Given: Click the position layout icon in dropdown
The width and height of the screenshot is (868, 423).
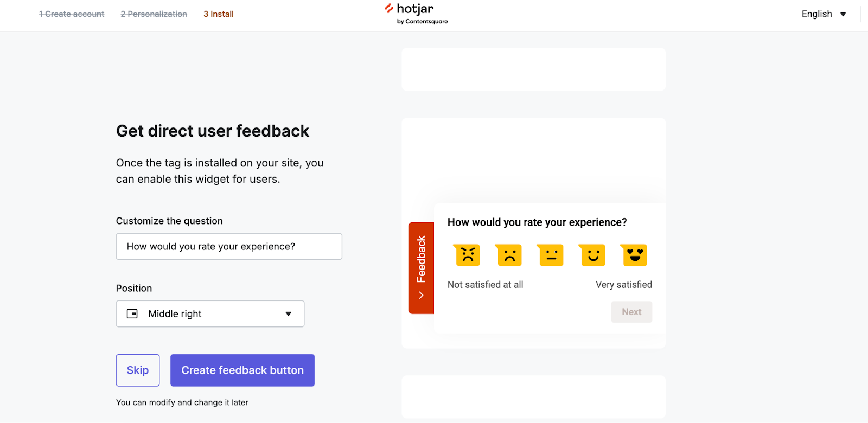Looking at the screenshot, I should [132, 314].
